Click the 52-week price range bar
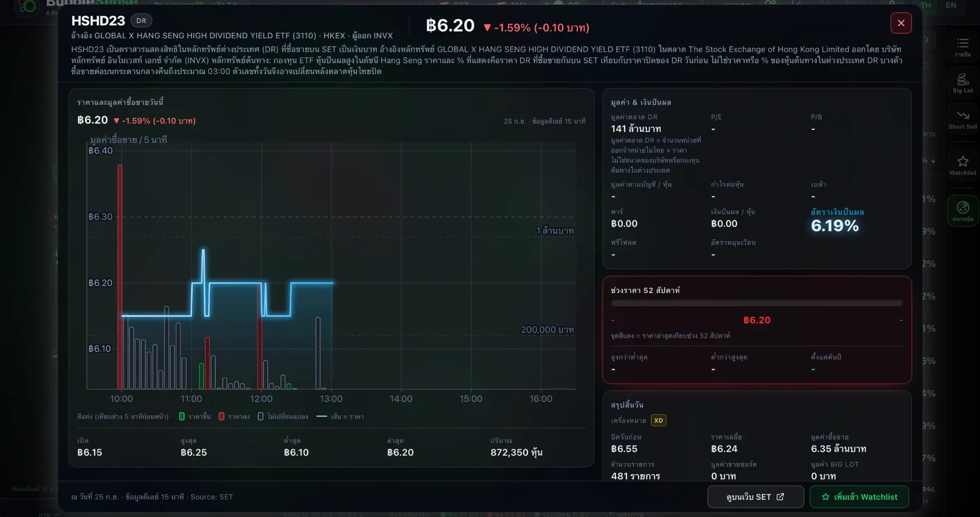This screenshot has height=517, width=980. point(757,303)
